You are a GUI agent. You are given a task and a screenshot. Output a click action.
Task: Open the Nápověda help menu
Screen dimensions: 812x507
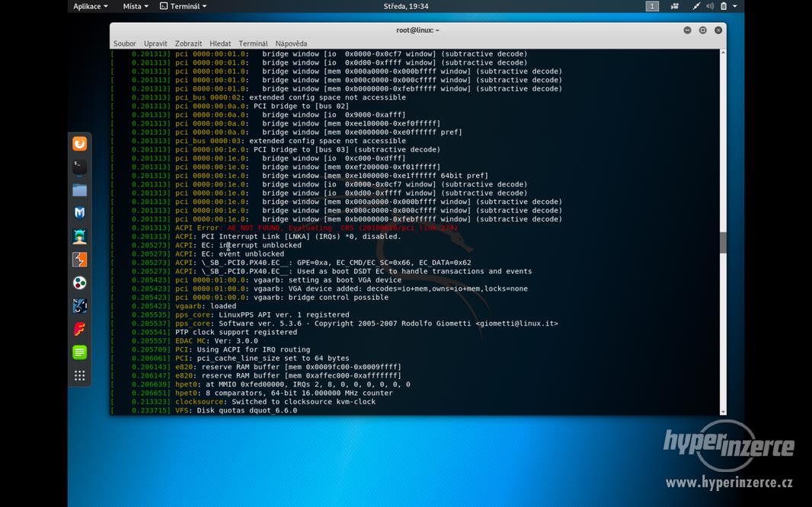tap(291, 43)
